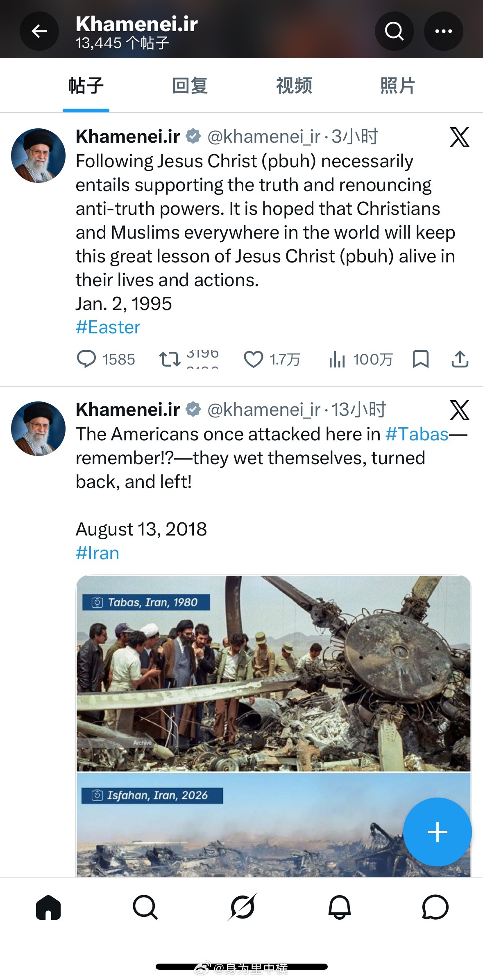Open the search on the profile page
This screenshot has height=980, width=483.
tap(394, 31)
